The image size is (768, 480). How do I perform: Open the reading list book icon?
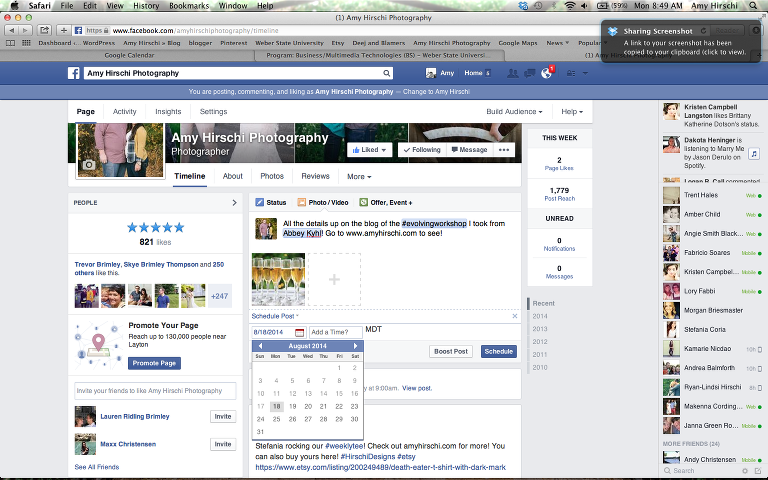click(10, 43)
